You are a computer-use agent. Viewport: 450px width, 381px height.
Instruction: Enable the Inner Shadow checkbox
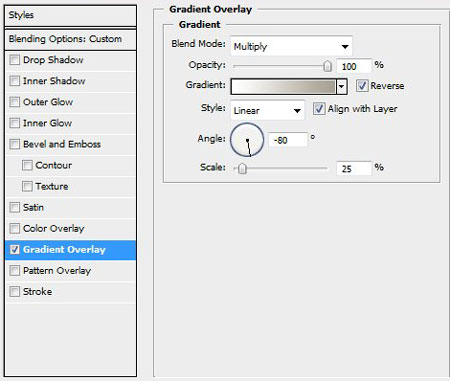point(14,81)
